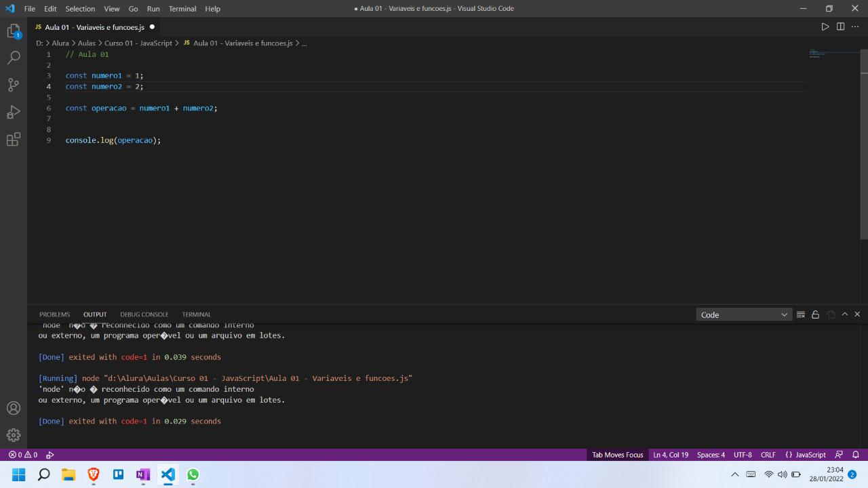This screenshot has width=868, height=488.
Task: Toggle Tab Moves Focus in status bar
Action: click(617, 455)
